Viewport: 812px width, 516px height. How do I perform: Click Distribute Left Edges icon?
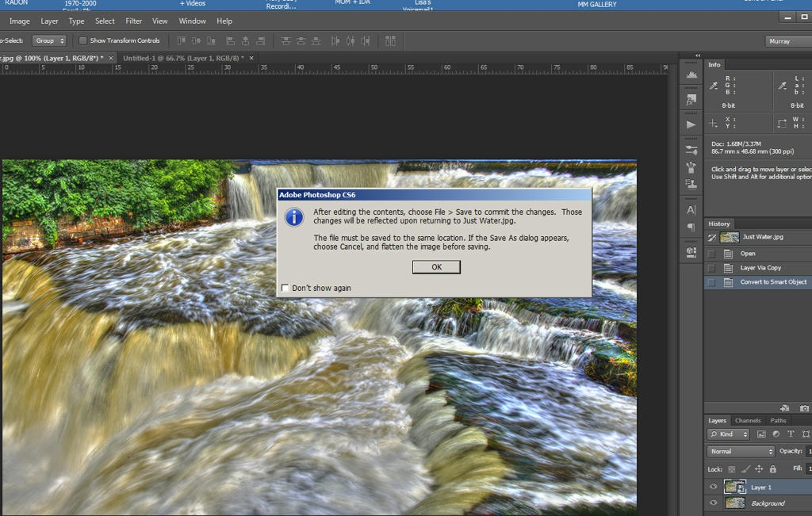[335, 40]
